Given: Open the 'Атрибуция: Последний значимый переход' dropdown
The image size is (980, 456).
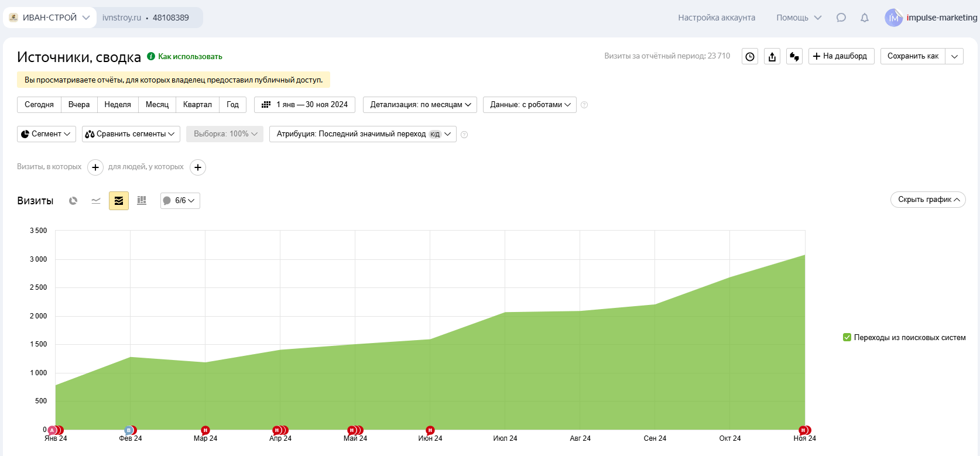Looking at the screenshot, I should pos(362,134).
